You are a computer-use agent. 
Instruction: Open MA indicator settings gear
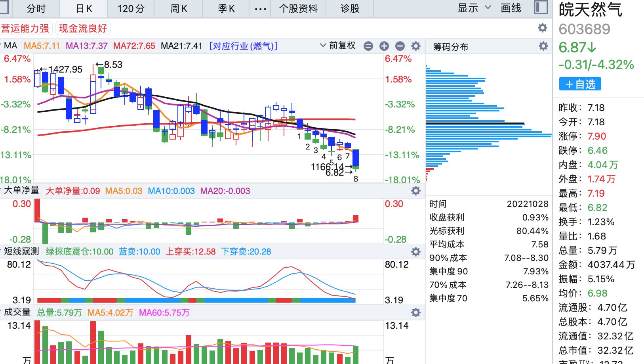(x=416, y=46)
